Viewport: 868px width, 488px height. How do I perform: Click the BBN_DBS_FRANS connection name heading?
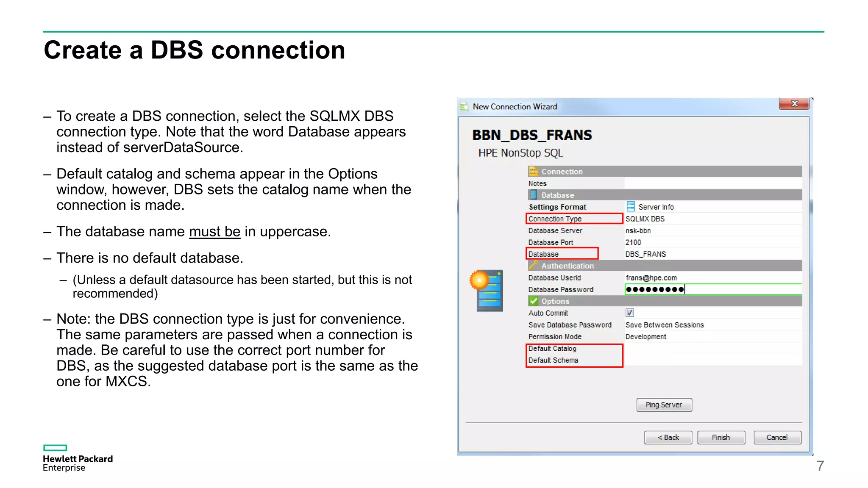pos(532,135)
